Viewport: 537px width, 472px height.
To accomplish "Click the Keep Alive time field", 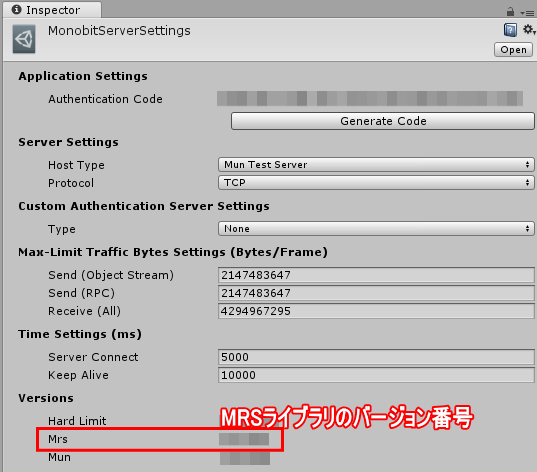I will (x=376, y=375).
